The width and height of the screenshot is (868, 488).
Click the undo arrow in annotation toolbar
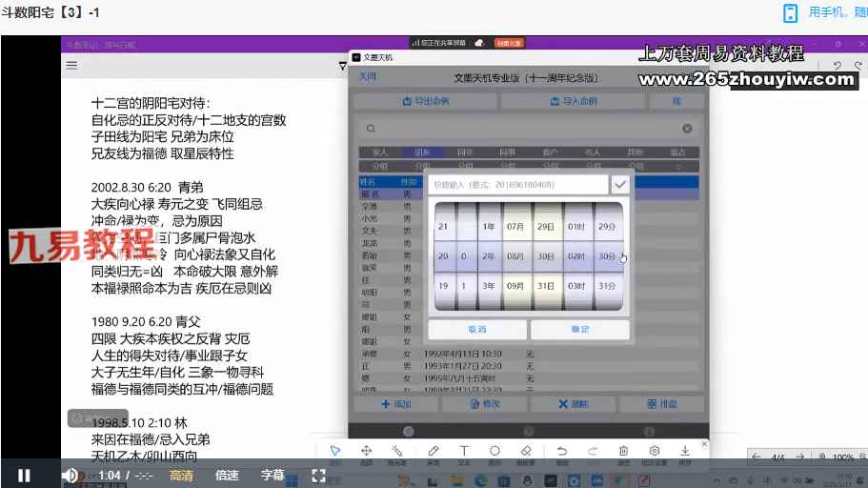tap(561, 451)
